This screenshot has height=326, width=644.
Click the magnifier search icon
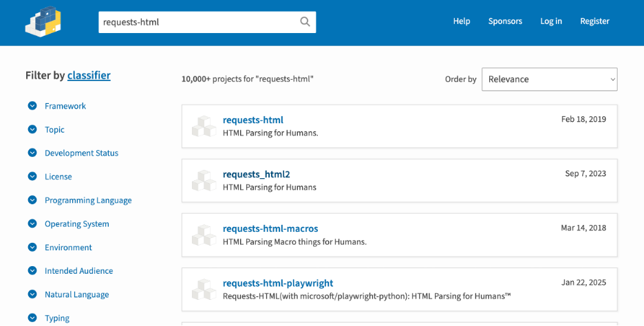click(305, 22)
